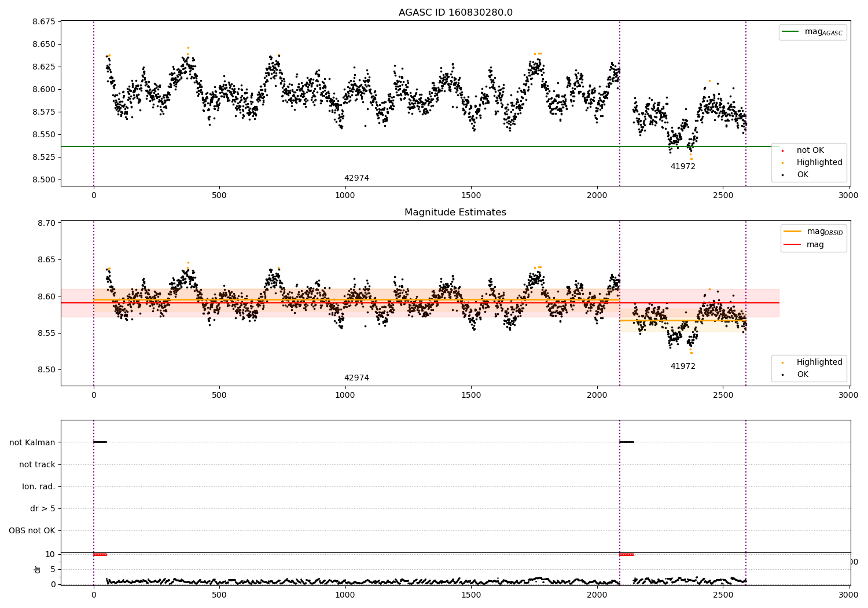
Task: Click the 8.550 y-axis tick label
Action: (44, 135)
